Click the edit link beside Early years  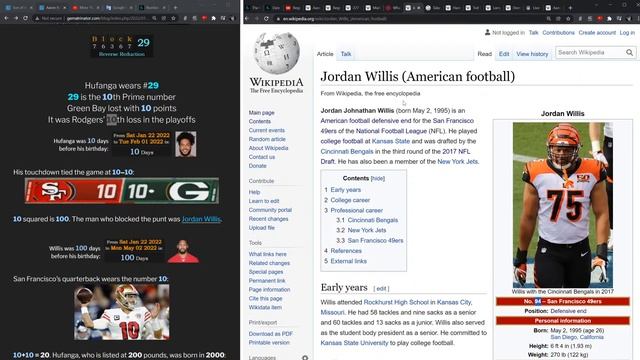[x=381, y=289]
